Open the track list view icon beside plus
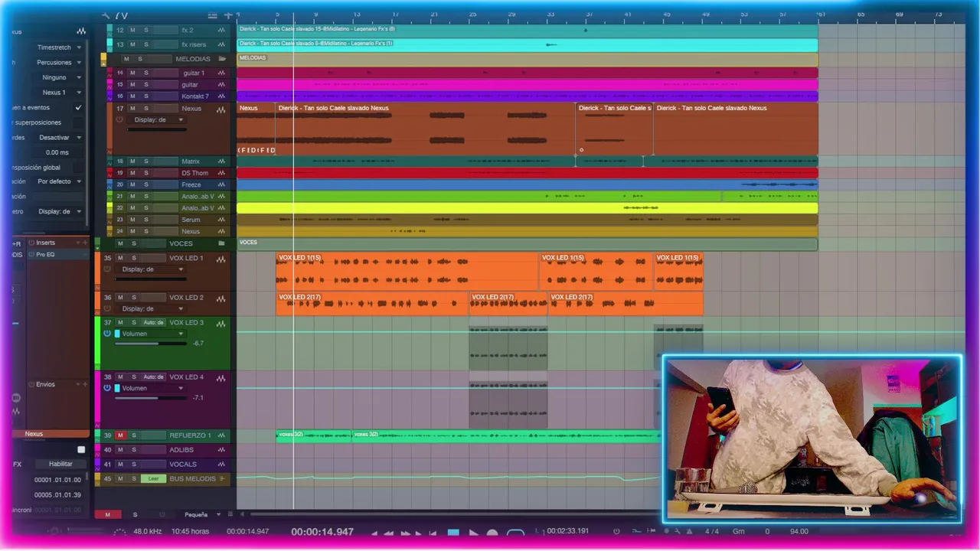 pos(213,15)
